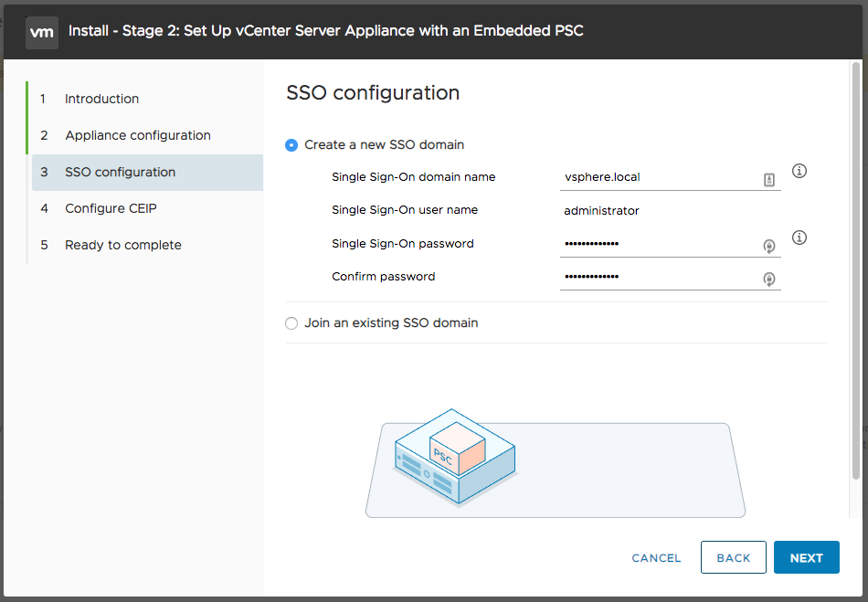The width and height of the screenshot is (868, 602).
Task: Click contact autofill icon in domain name field
Action: [x=769, y=179]
